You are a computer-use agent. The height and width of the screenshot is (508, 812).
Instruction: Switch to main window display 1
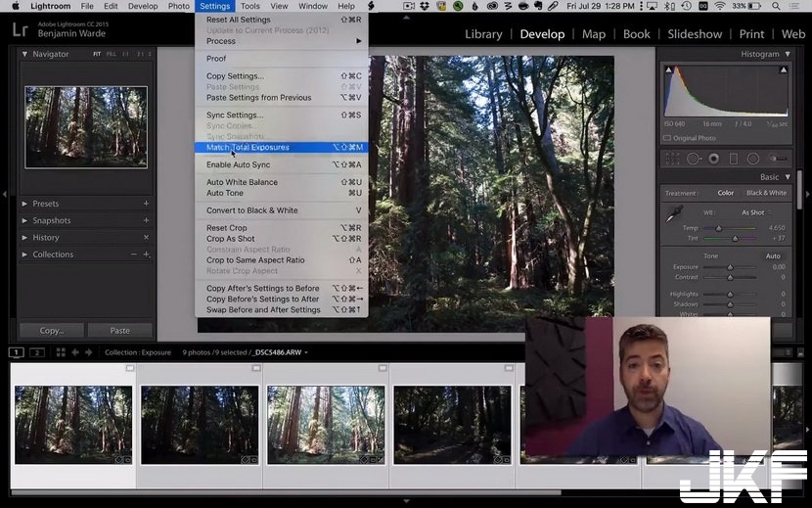pyautogui.click(x=16, y=352)
